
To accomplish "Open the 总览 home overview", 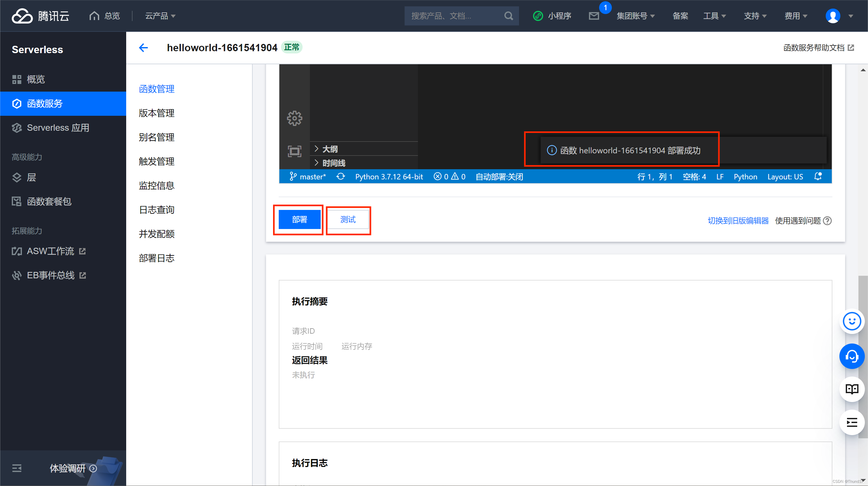I will [105, 16].
